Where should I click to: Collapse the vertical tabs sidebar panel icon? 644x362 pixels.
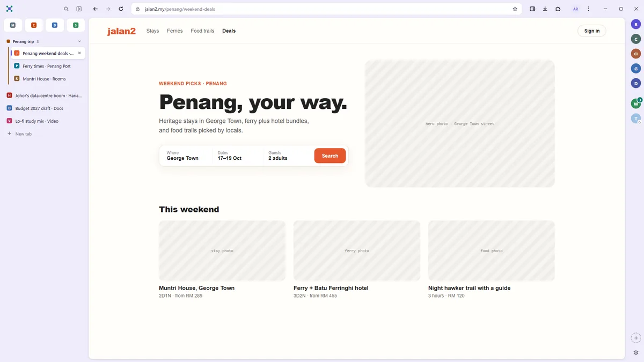(x=79, y=9)
